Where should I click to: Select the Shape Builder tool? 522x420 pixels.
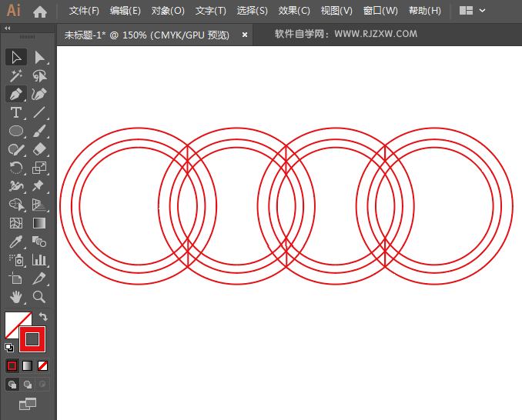[16, 205]
